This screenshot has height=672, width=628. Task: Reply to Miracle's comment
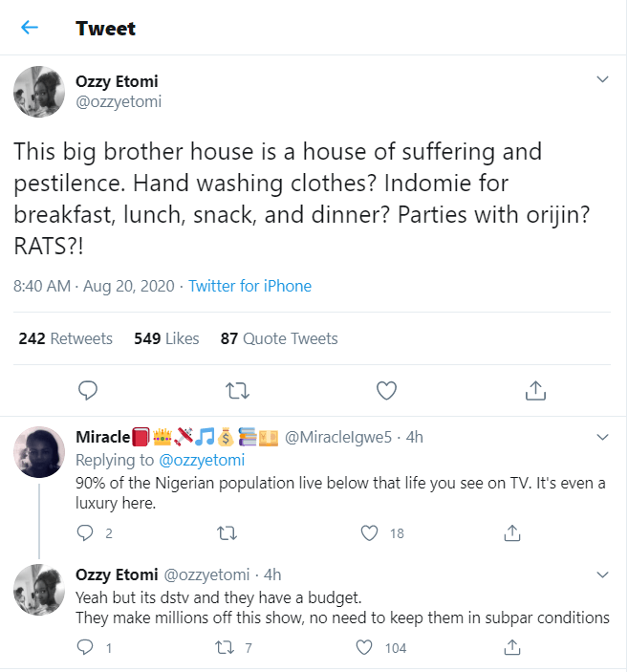[85, 533]
